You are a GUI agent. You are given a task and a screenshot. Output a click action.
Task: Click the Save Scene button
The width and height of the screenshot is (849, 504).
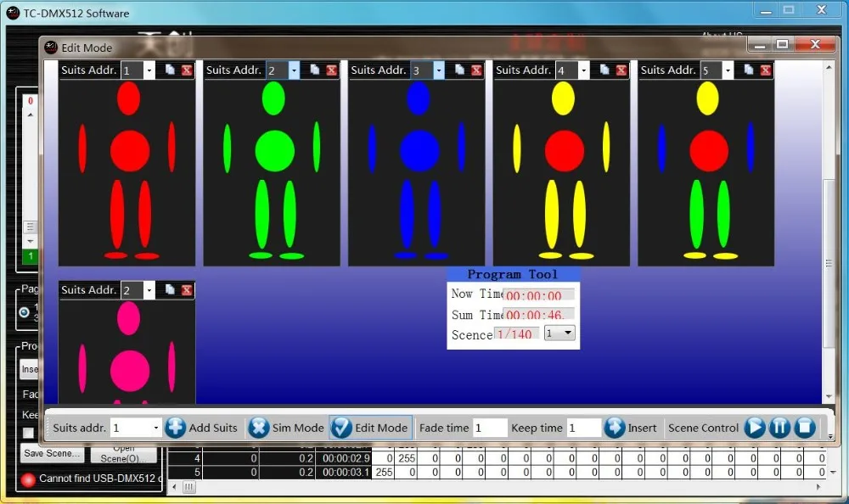tap(52, 453)
